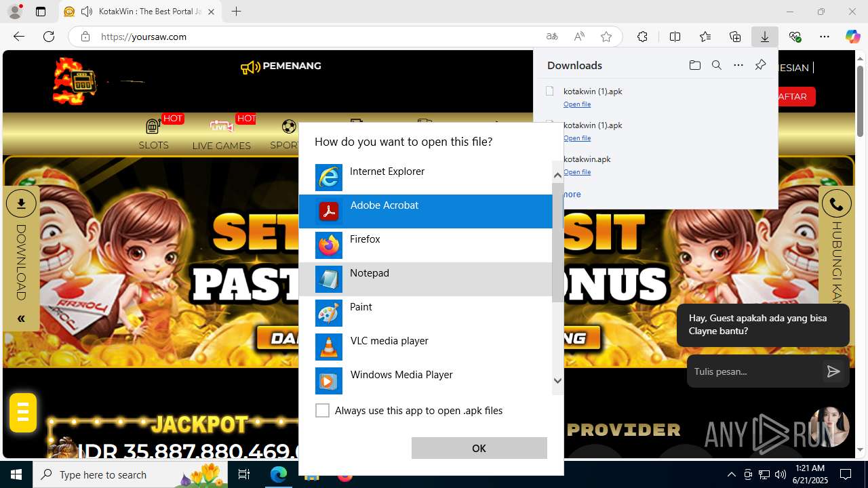Click phone contact icon on right
This screenshot has width=868, height=488.
pyautogui.click(x=836, y=203)
